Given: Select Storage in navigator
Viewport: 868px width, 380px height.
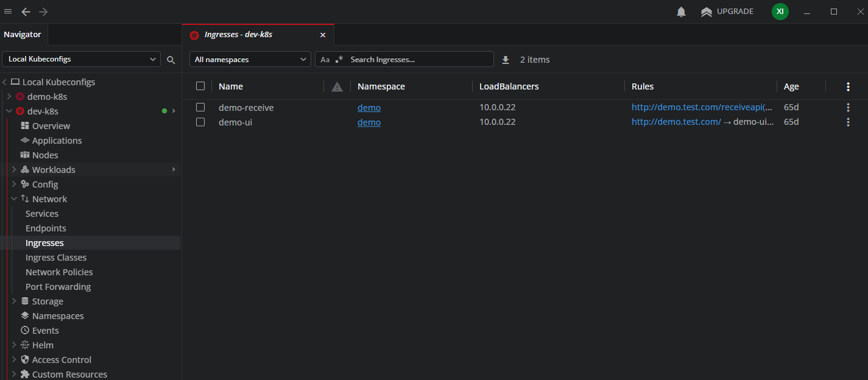Looking at the screenshot, I should [x=48, y=301].
